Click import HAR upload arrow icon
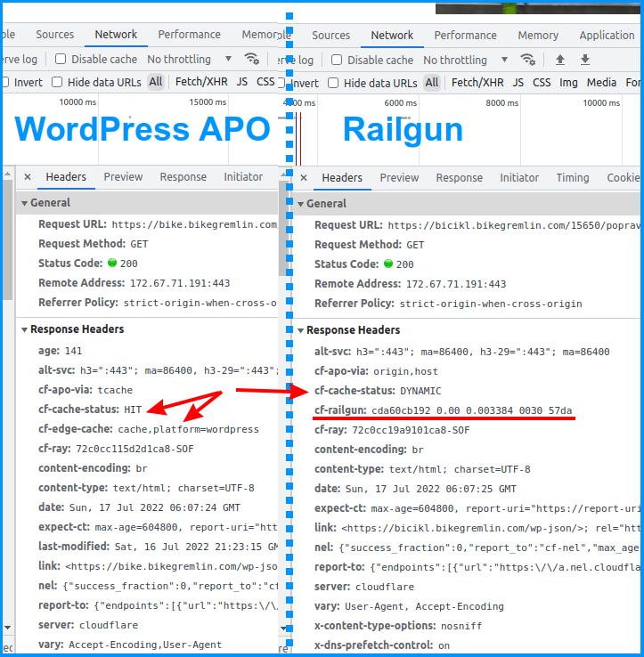 [x=559, y=60]
